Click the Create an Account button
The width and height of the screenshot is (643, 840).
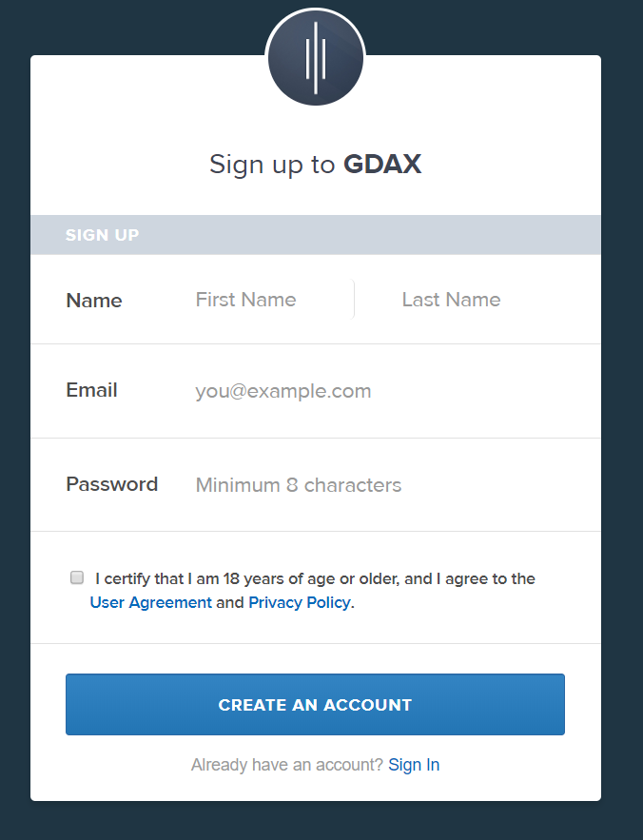pyautogui.click(x=315, y=704)
